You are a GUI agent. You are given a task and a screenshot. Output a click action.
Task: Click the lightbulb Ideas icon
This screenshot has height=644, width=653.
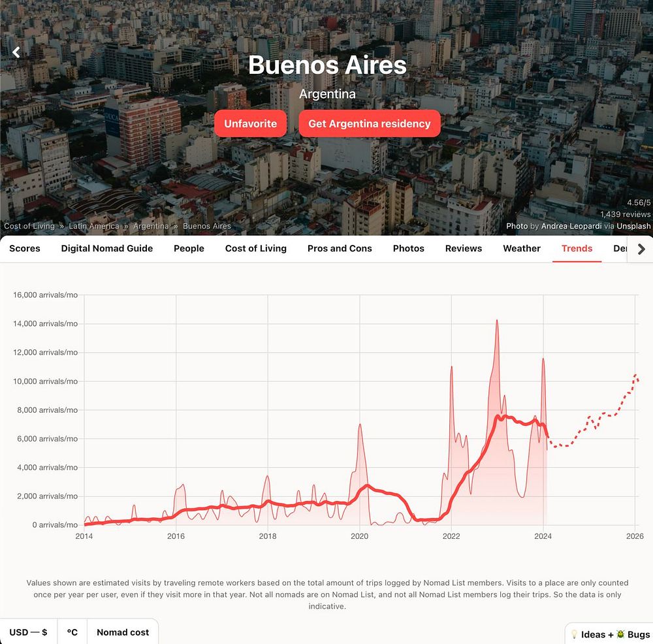(574, 634)
